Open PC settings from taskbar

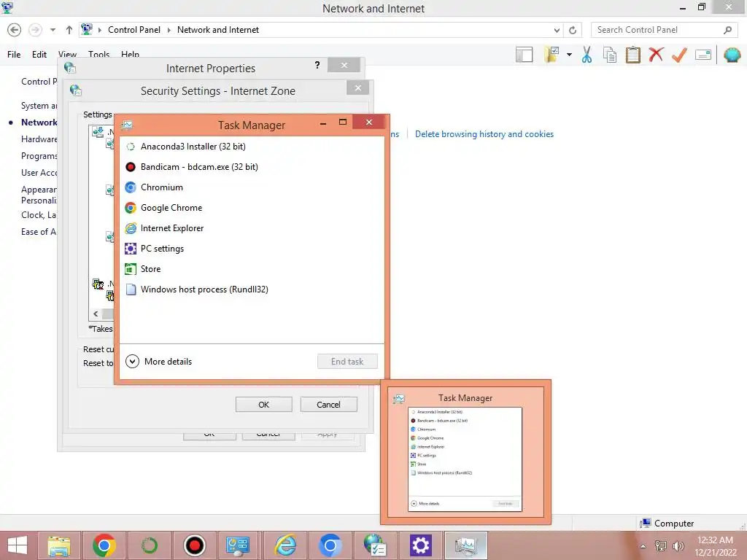pos(421,545)
